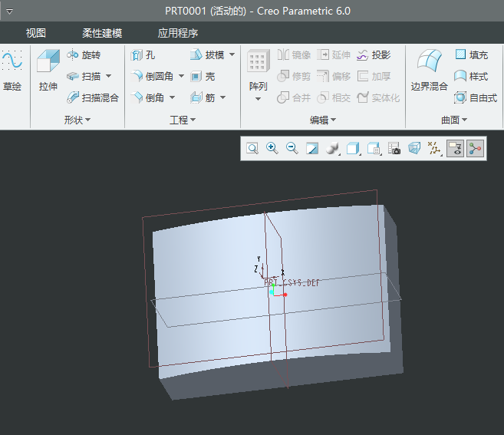Select the 筋 rib tool

click(x=203, y=97)
